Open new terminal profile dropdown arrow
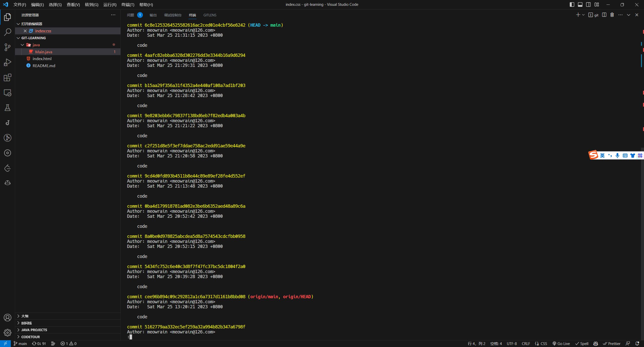This screenshot has height=347, width=644. [583, 15]
